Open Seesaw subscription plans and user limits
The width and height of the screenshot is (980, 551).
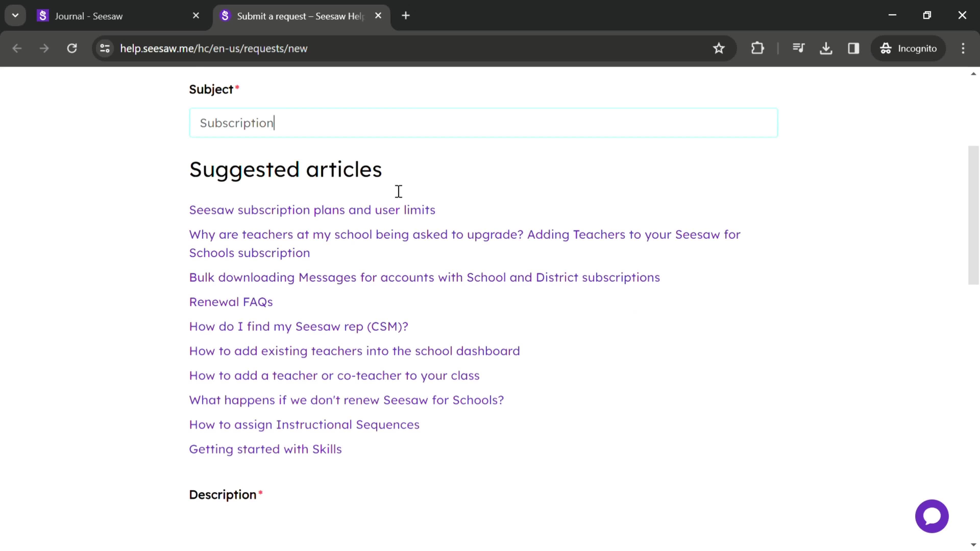click(x=312, y=210)
